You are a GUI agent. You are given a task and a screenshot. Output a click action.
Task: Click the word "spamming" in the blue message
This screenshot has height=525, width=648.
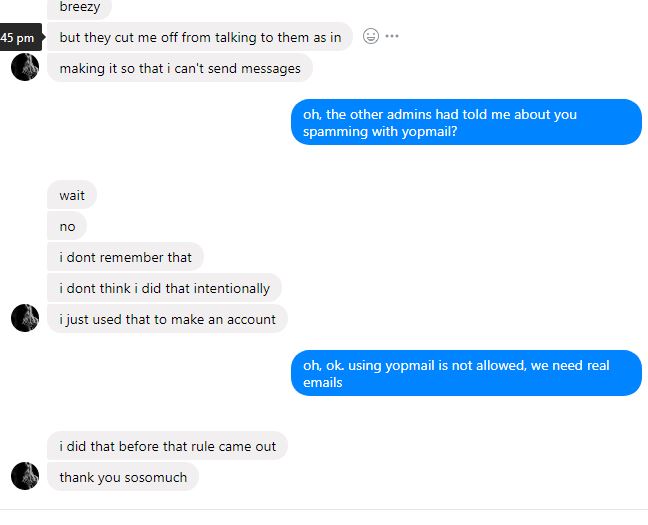coord(335,131)
